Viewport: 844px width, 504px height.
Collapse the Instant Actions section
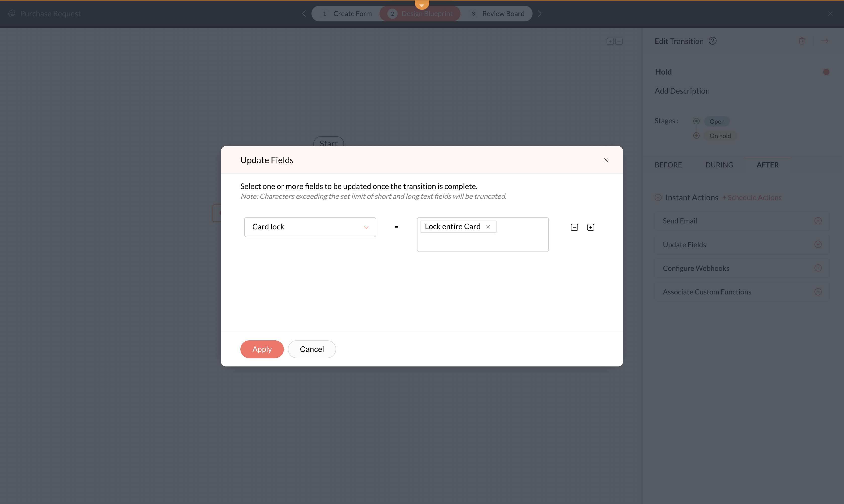pyautogui.click(x=658, y=197)
